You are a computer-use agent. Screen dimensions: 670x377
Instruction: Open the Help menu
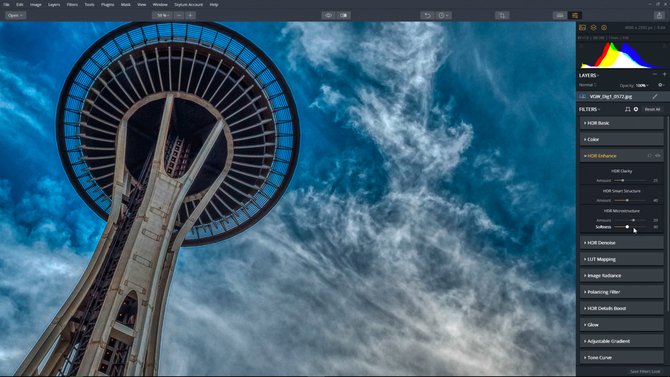point(214,5)
